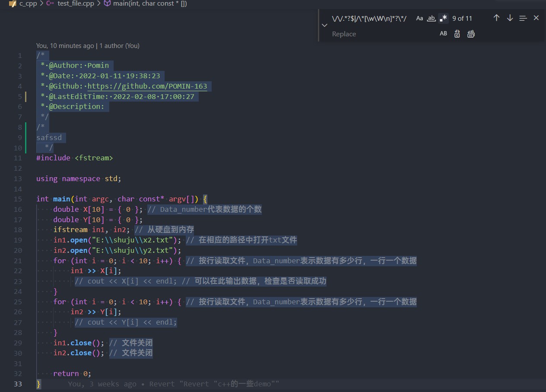This screenshot has width=546, height=392.
Task: Toggle Preserve Case AB icon
Action: [443, 34]
